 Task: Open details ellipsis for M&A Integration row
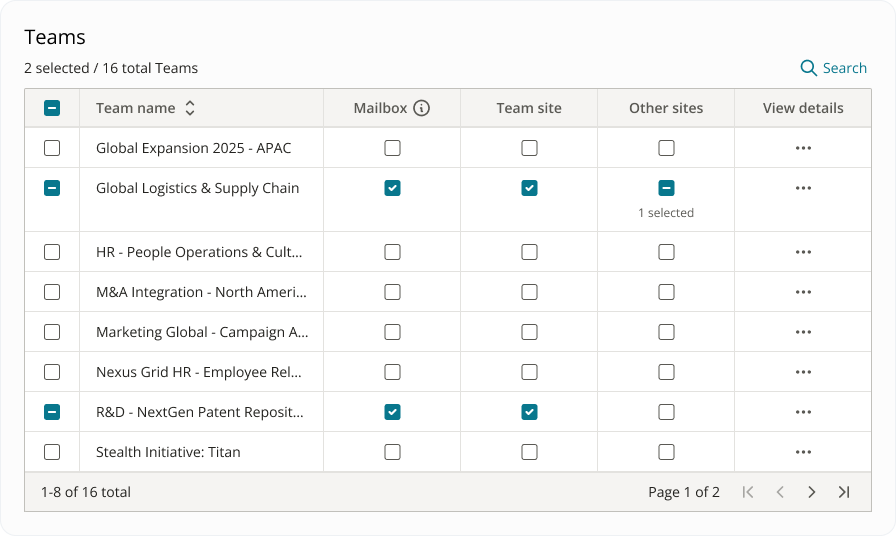point(803,292)
